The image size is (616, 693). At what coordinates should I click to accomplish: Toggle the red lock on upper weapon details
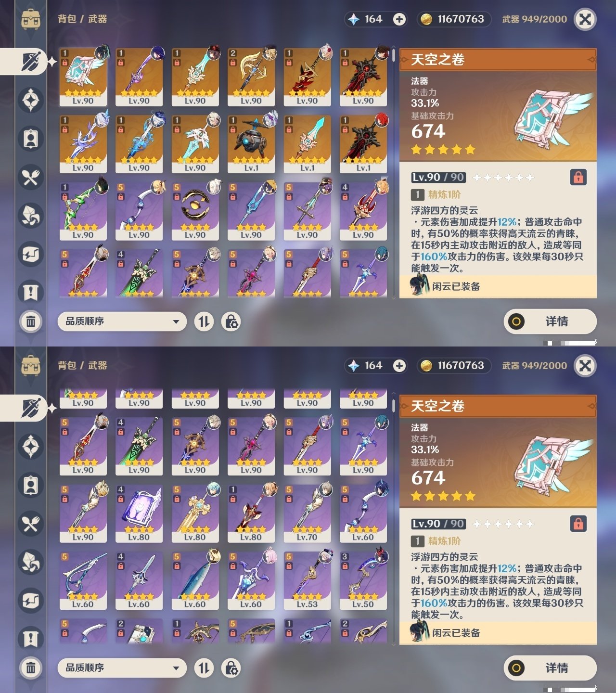click(x=578, y=177)
